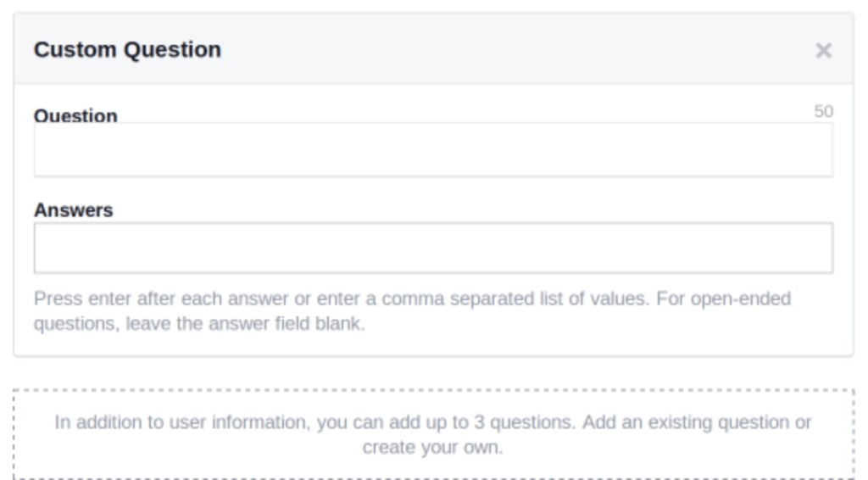Place the cursor in the Question box

pos(433,150)
